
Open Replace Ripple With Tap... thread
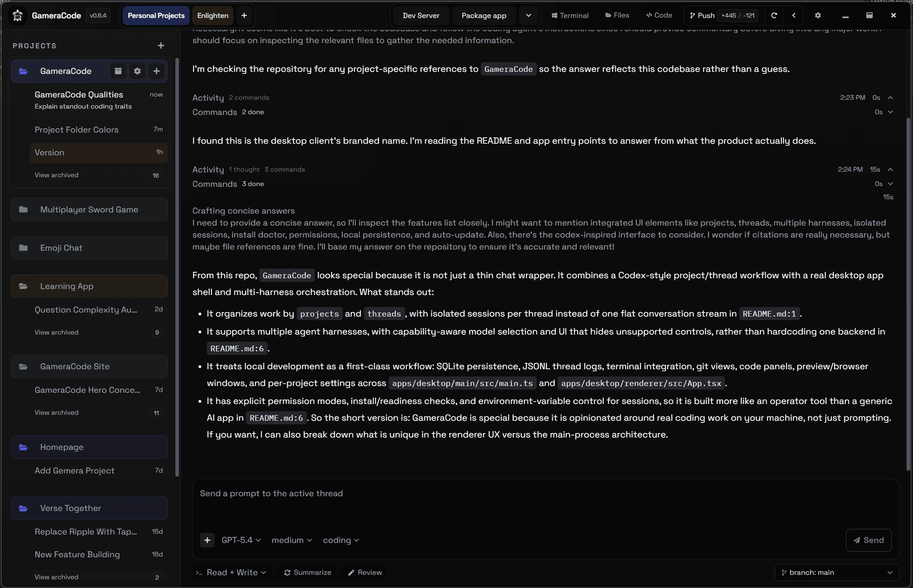coord(99,532)
